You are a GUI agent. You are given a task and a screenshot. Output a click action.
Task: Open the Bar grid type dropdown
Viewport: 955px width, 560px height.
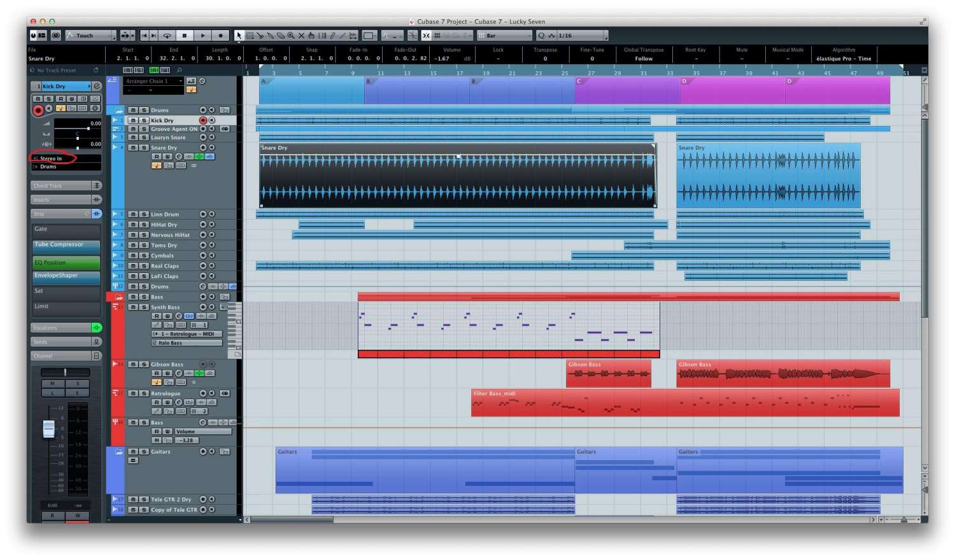[506, 36]
